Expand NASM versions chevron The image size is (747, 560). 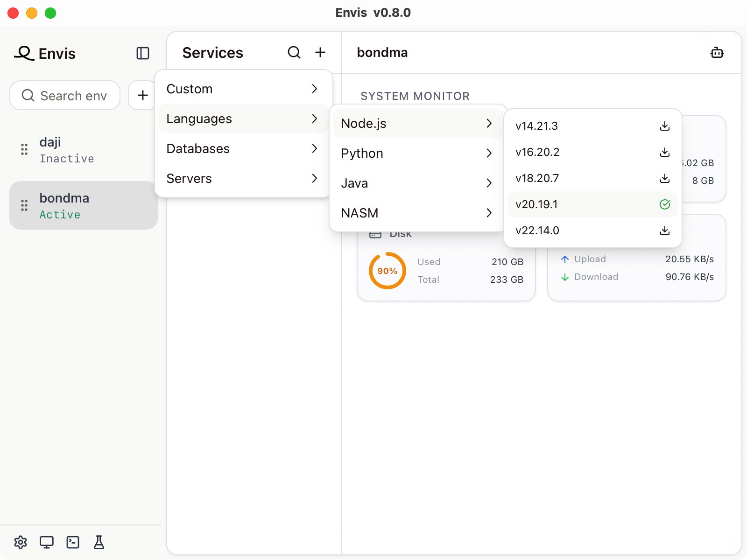pos(489,213)
